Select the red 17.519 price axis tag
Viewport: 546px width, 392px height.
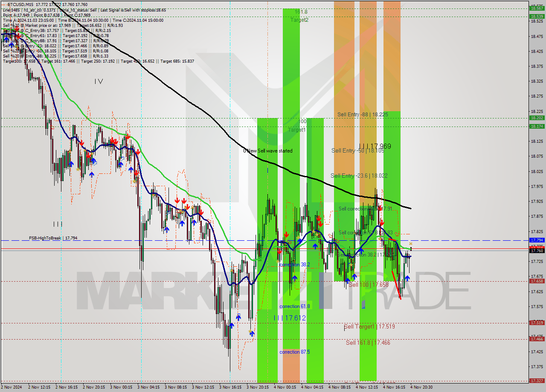click(536, 323)
